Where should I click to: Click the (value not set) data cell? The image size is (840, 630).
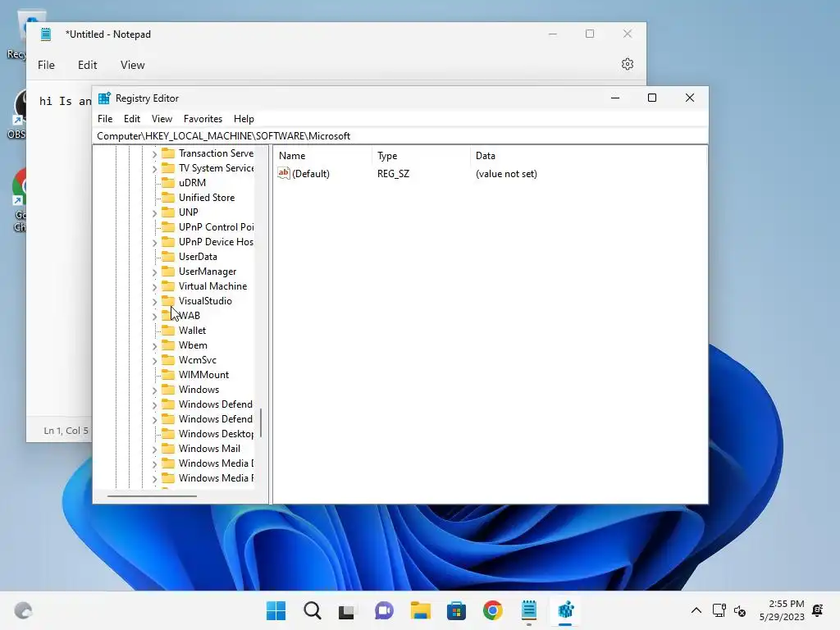[506, 174]
